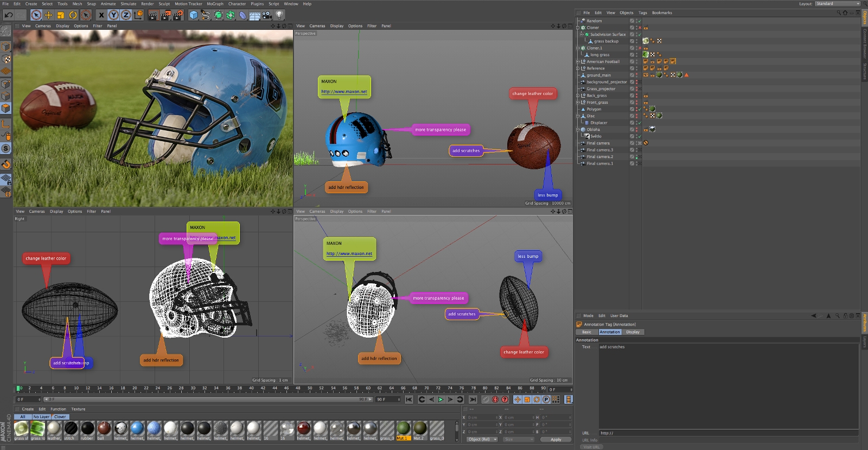Click the green array modeling icon
The width and height of the screenshot is (868, 450).
click(231, 15)
